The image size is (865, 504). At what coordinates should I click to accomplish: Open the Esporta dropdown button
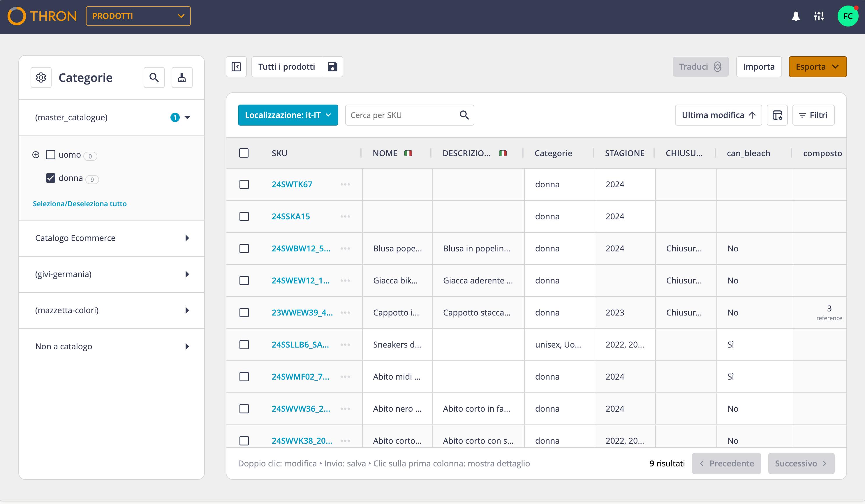coord(818,67)
